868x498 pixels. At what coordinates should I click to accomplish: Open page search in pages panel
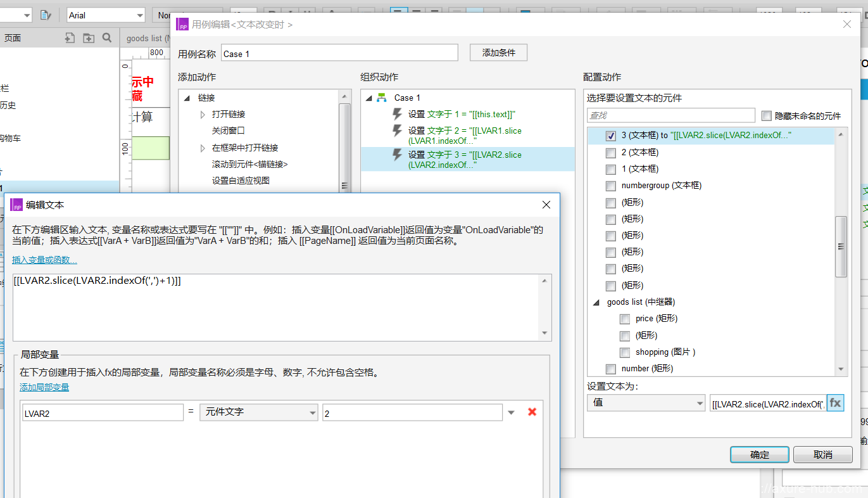pyautogui.click(x=107, y=38)
